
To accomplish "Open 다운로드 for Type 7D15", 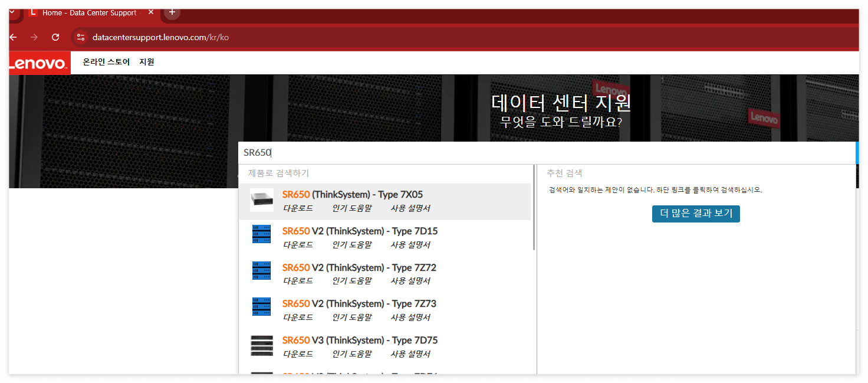I will [298, 245].
